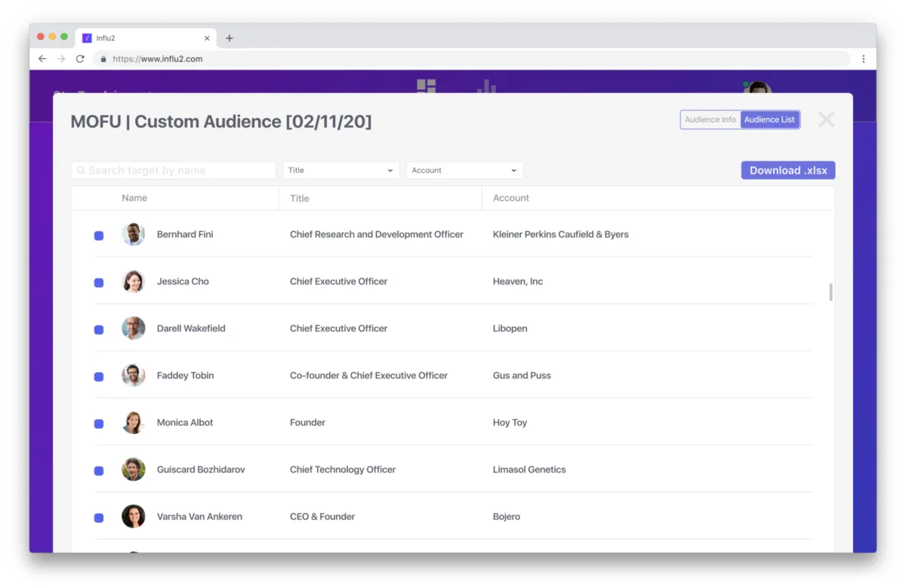Toggle checkbox for Varsha Van Ankeren
The image size is (906, 588).
pos(99,518)
